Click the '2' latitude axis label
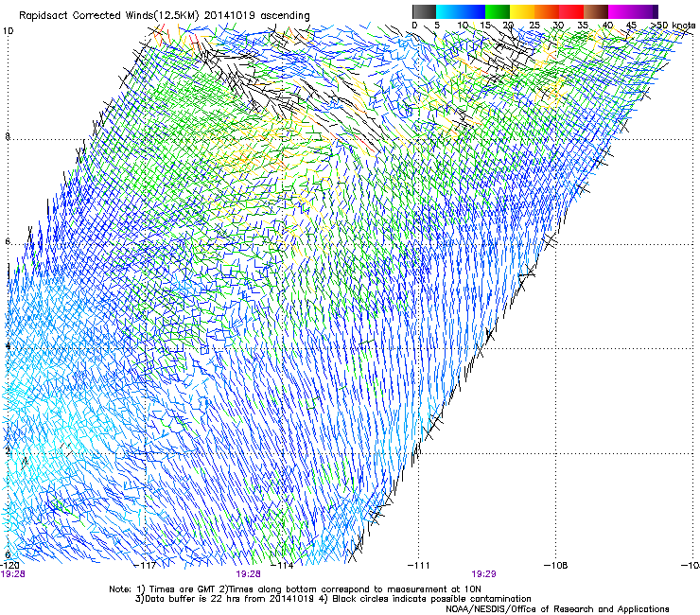The image size is (700, 615). pyautogui.click(x=8, y=450)
